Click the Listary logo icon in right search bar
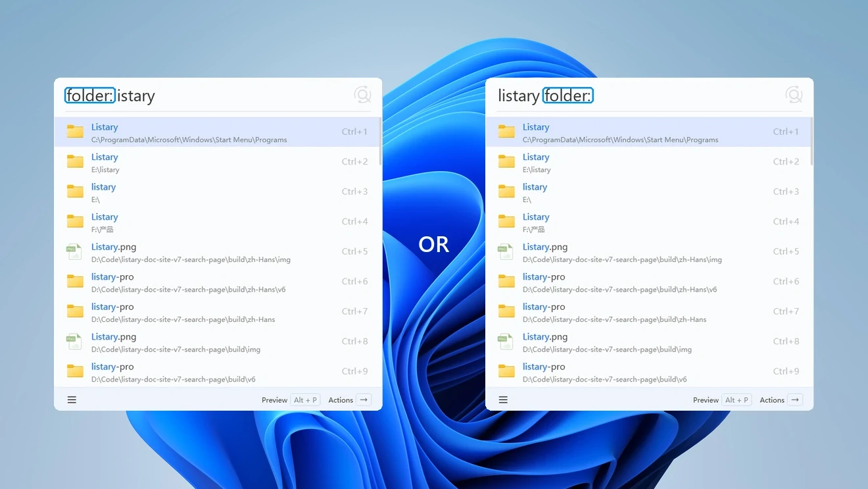 pos(794,95)
